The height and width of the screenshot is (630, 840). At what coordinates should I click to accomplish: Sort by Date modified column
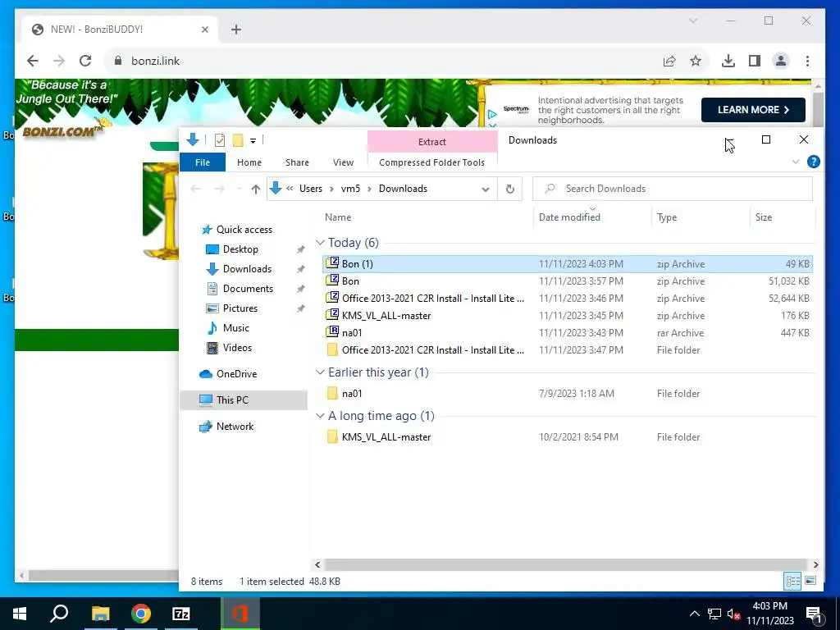569,217
